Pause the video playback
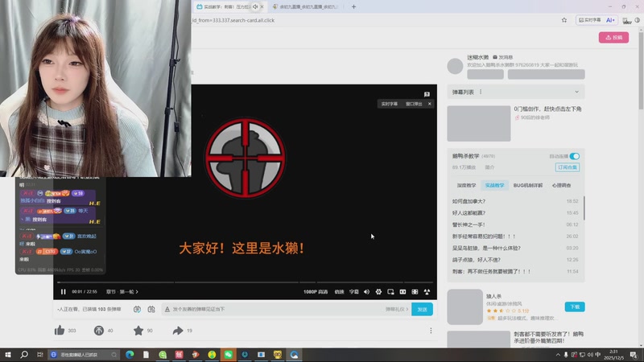644x362 pixels. click(x=64, y=292)
